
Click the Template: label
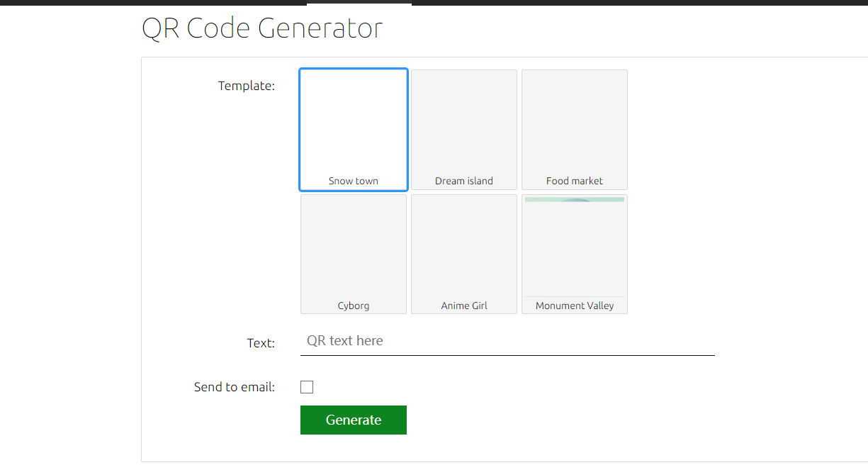pyautogui.click(x=247, y=86)
